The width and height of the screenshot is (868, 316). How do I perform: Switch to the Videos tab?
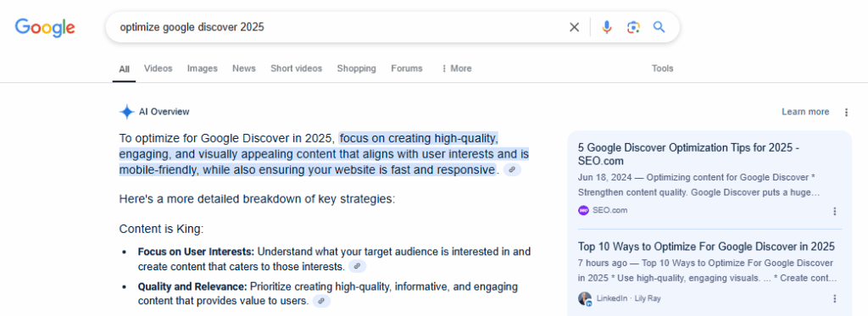(x=159, y=69)
